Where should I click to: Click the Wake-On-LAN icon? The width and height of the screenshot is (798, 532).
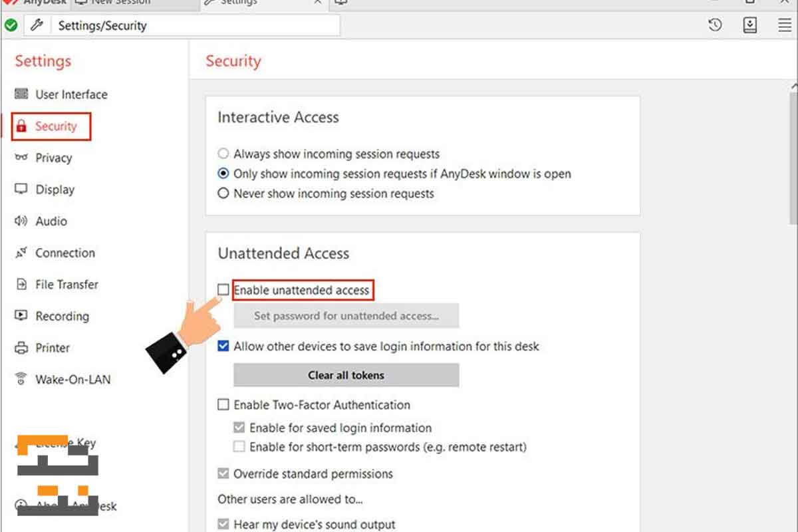(x=21, y=379)
